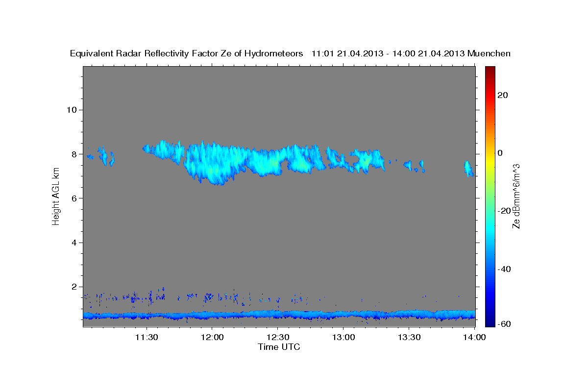Click the '12:30' time tick label
588x392 pixels.
(x=277, y=338)
